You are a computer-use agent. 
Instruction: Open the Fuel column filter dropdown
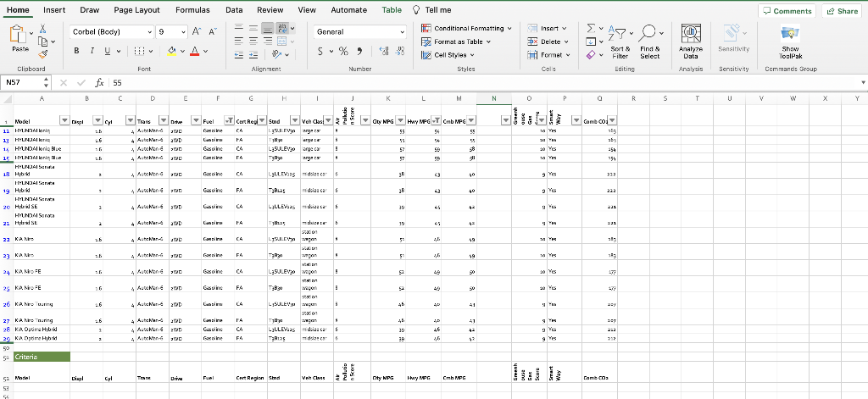pos(229,120)
